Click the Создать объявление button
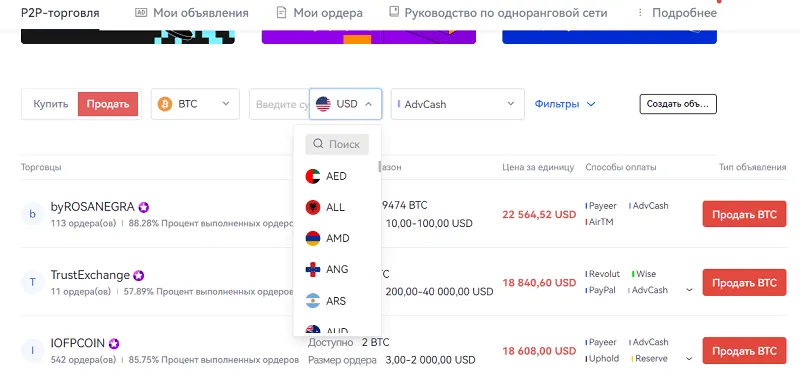The height and width of the screenshot is (379, 800). tap(678, 104)
